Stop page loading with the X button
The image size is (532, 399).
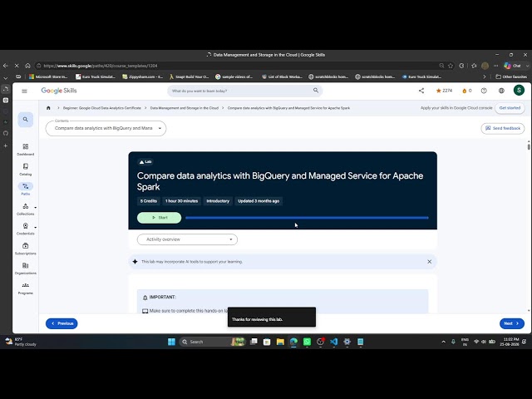17,66
